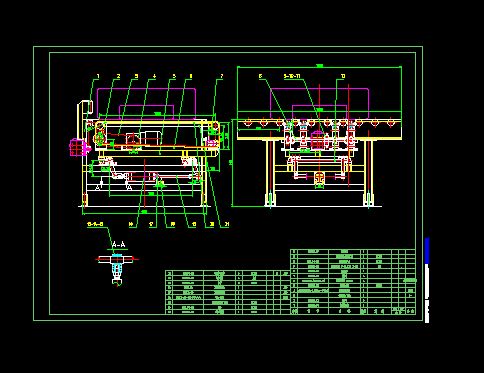This screenshot has width=484, height=373.
Task: Select callout number "4" above the front view
Action: pos(154,76)
